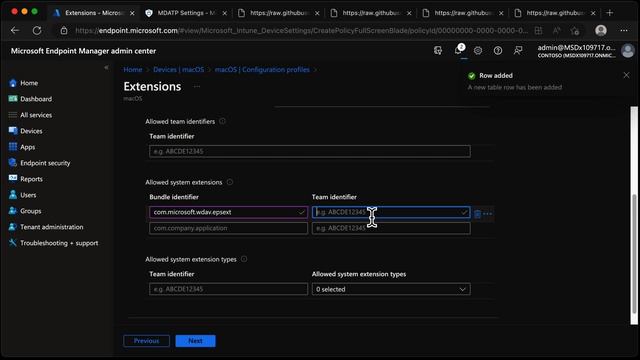Show info for Allowed system extension types
This screenshot has height=360, width=640.
click(244, 259)
